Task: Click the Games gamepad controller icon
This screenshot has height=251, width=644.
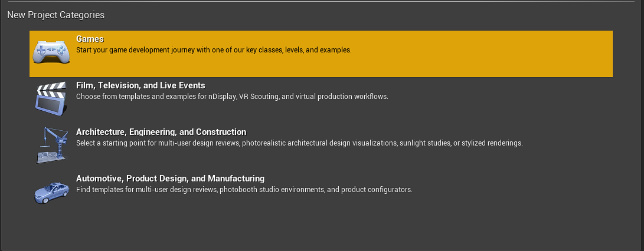Action: coord(51,52)
